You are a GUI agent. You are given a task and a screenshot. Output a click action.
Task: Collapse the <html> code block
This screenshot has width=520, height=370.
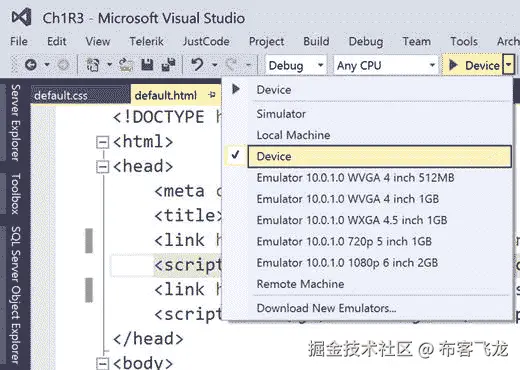102,142
